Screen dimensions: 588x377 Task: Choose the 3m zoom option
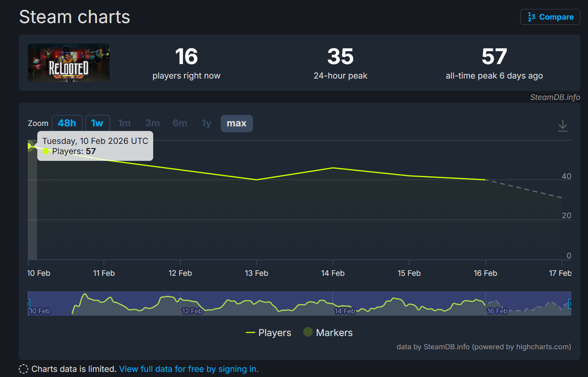[152, 123]
